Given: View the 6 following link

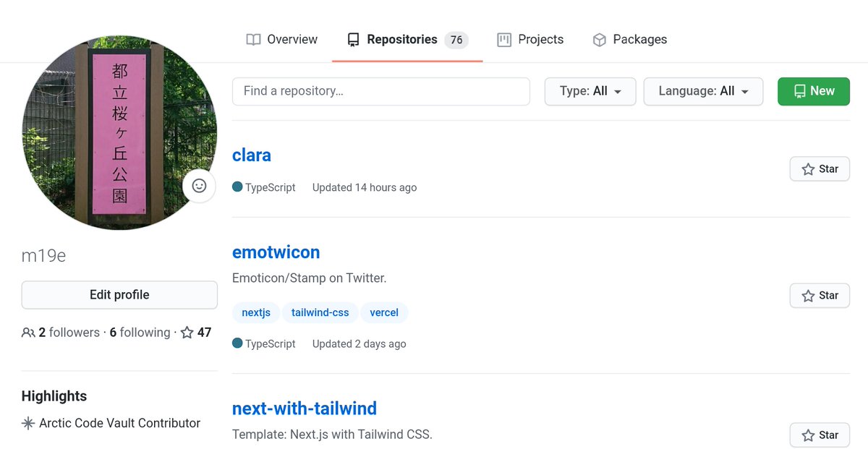Looking at the screenshot, I should click(x=140, y=333).
